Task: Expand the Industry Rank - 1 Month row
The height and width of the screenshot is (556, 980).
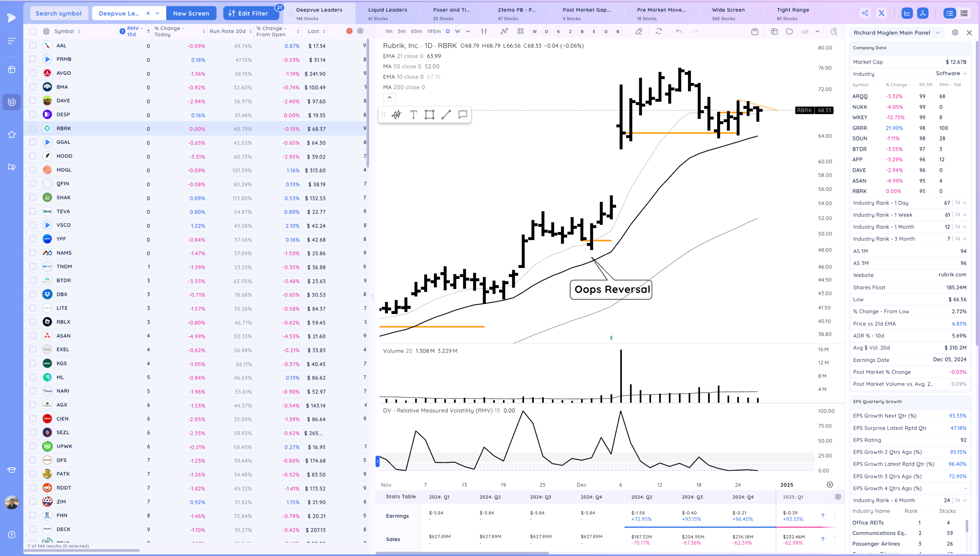Action: 965,227
